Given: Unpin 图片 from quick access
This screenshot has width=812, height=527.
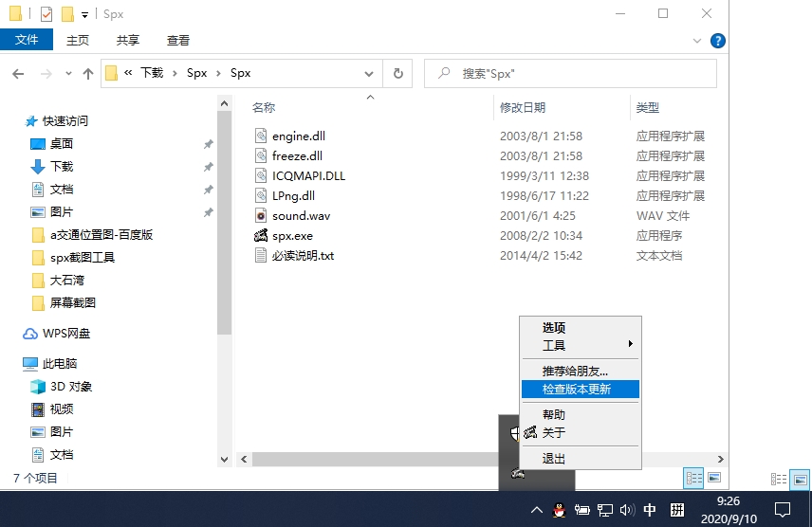Looking at the screenshot, I should click(208, 212).
